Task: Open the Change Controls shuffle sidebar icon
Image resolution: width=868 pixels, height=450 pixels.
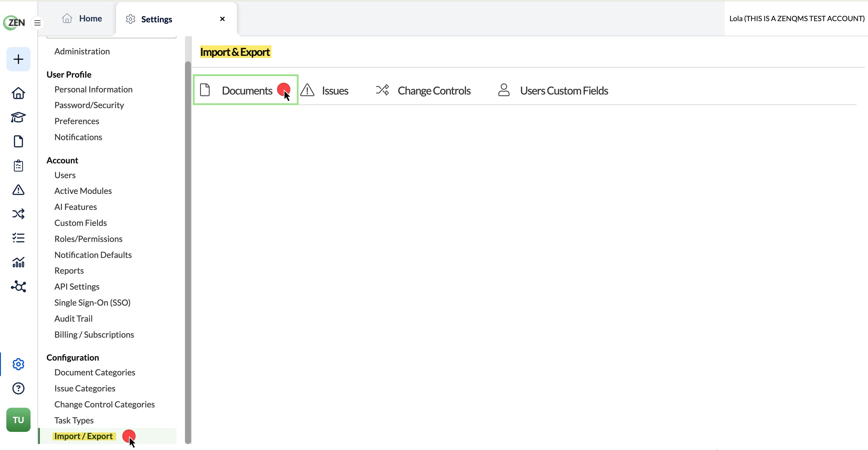Action: pos(18,214)
